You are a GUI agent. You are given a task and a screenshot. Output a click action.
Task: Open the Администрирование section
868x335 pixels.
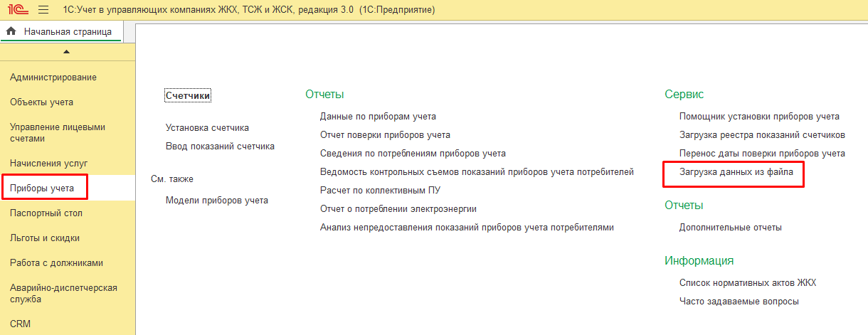(x=53, y=77)
